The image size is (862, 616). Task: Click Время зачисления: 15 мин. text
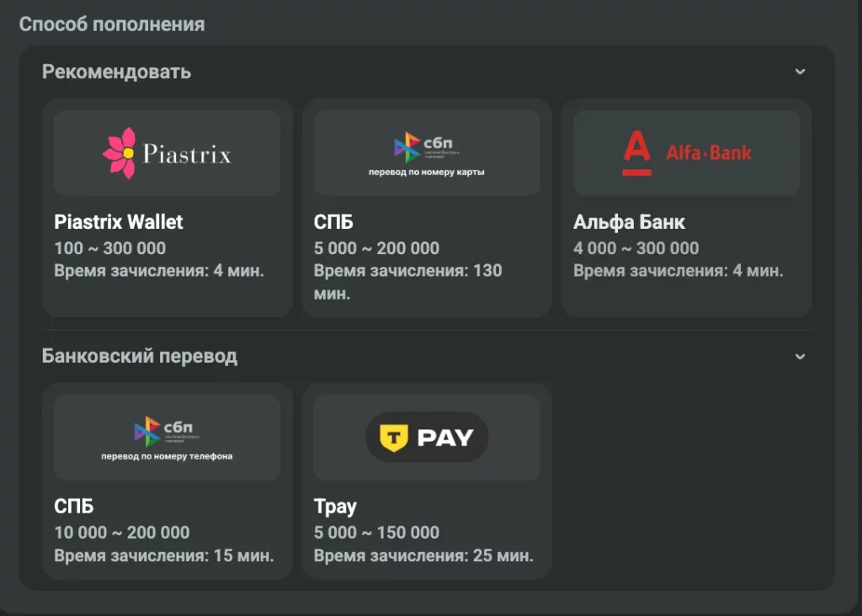point(164,555)
